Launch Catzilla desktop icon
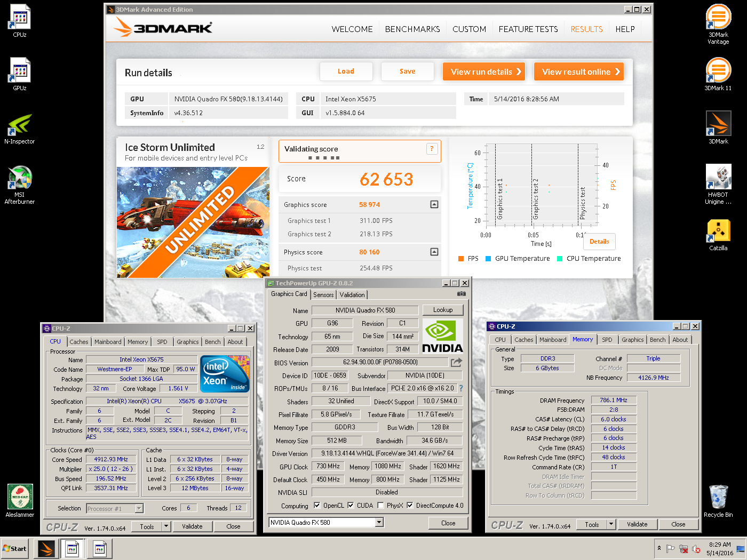 coord(718,235)
